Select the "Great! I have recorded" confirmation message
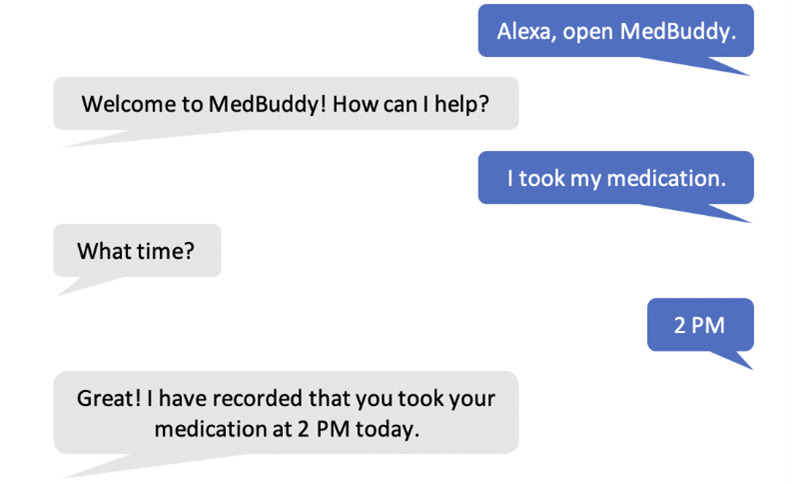The image size is (800, 484). tap(286, 412)
